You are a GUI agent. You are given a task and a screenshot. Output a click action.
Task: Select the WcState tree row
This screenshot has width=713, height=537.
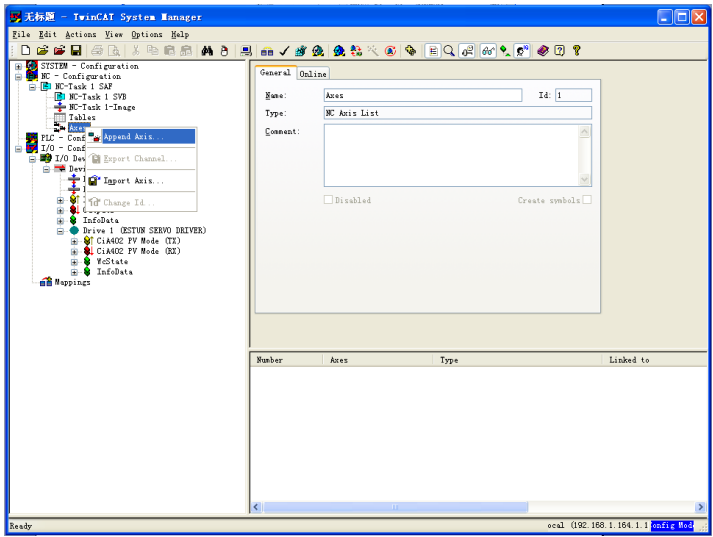point(106,261)
